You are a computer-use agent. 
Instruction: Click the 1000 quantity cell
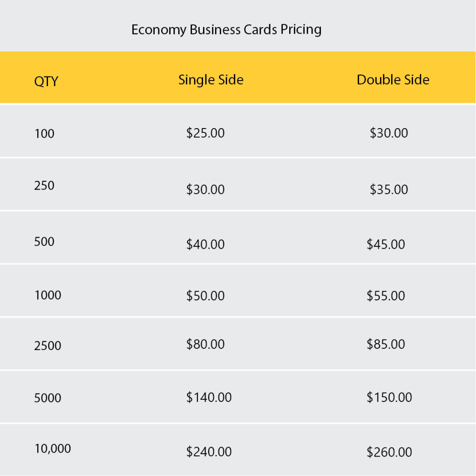(x=48, y=295)
